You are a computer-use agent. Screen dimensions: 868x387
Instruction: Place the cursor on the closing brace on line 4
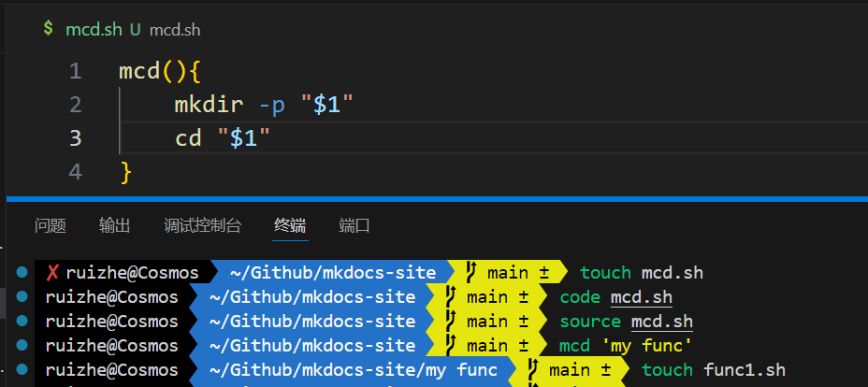pos(126,172)
